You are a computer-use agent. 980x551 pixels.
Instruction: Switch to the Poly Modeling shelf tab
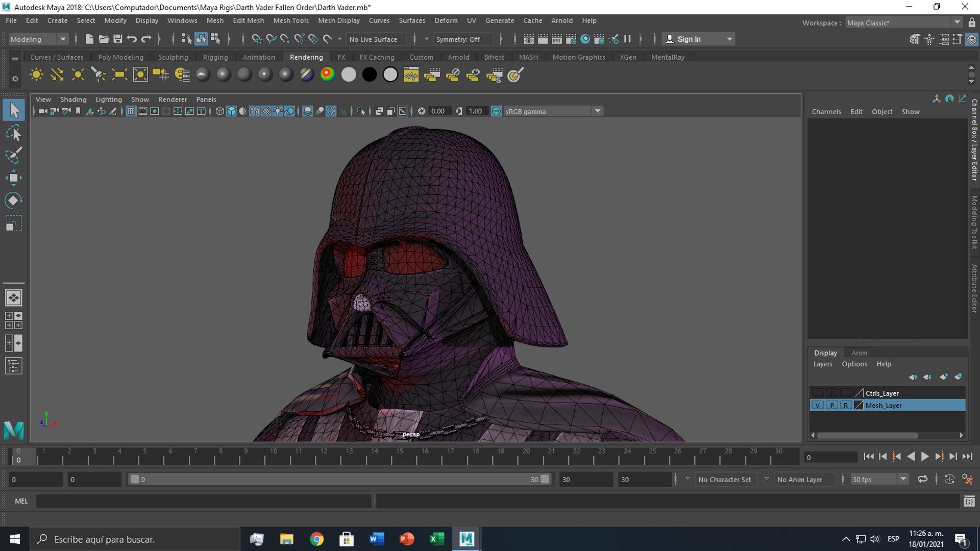click(x=120, y=57)
